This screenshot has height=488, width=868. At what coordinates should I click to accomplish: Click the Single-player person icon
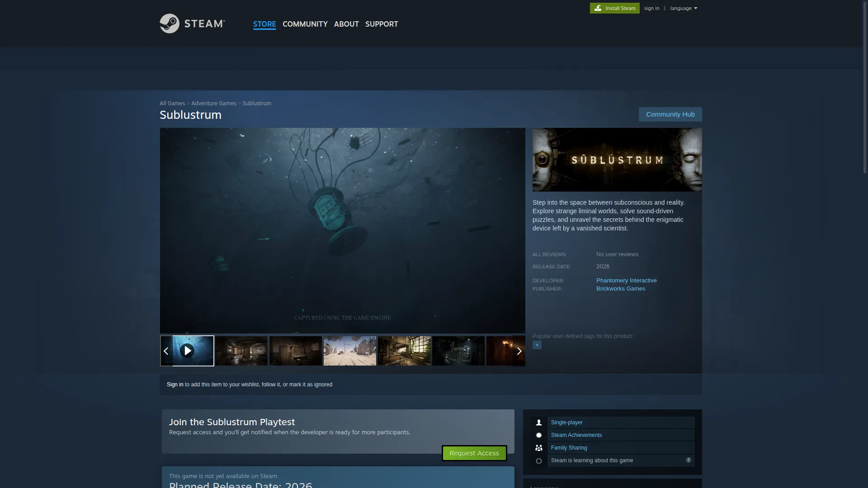(x=538, y=422)
